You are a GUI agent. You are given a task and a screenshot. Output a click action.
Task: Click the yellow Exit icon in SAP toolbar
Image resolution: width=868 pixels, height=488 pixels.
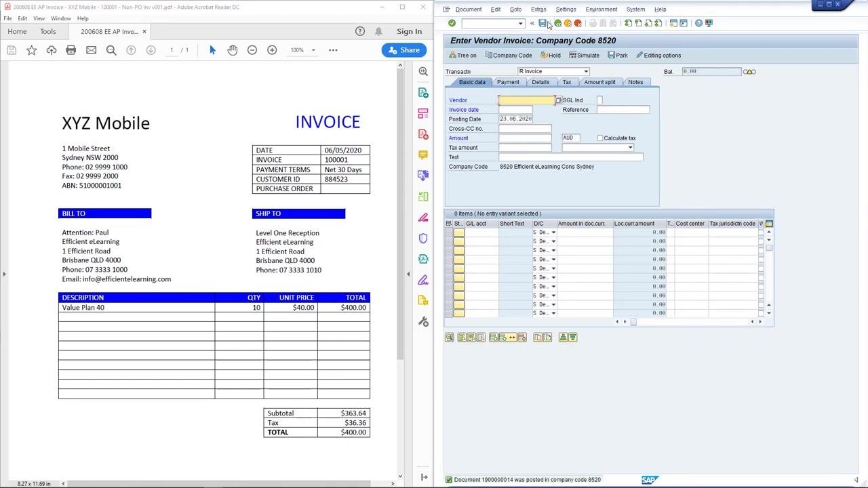[568, 23]
